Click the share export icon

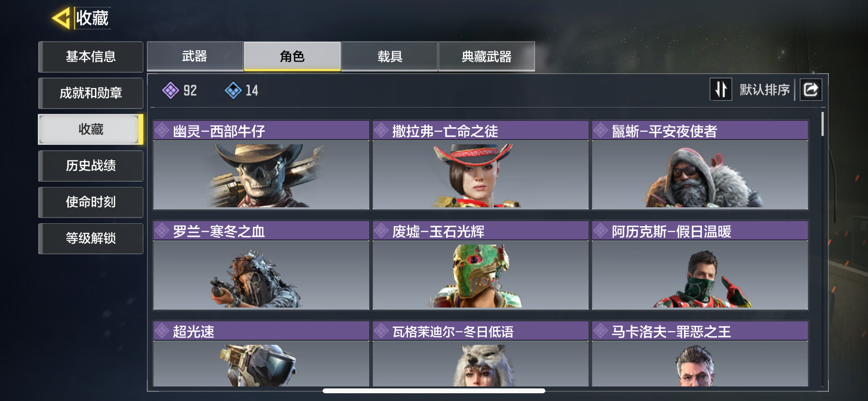point(811,90)
